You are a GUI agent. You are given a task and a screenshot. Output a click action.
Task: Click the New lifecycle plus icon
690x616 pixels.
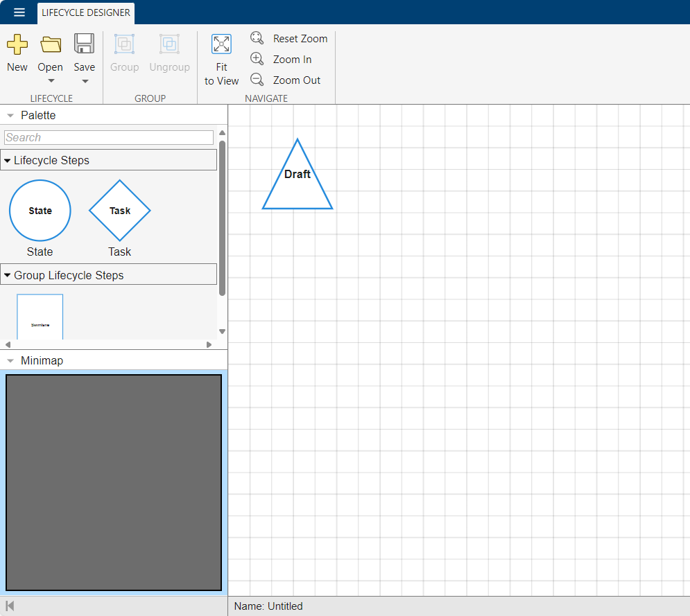[x=17, y=45]
